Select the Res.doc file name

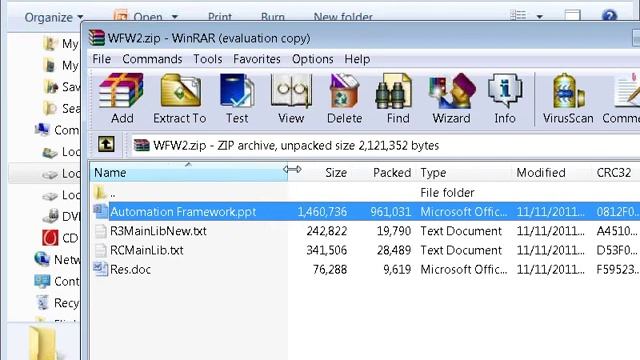[x=130, y=269]
